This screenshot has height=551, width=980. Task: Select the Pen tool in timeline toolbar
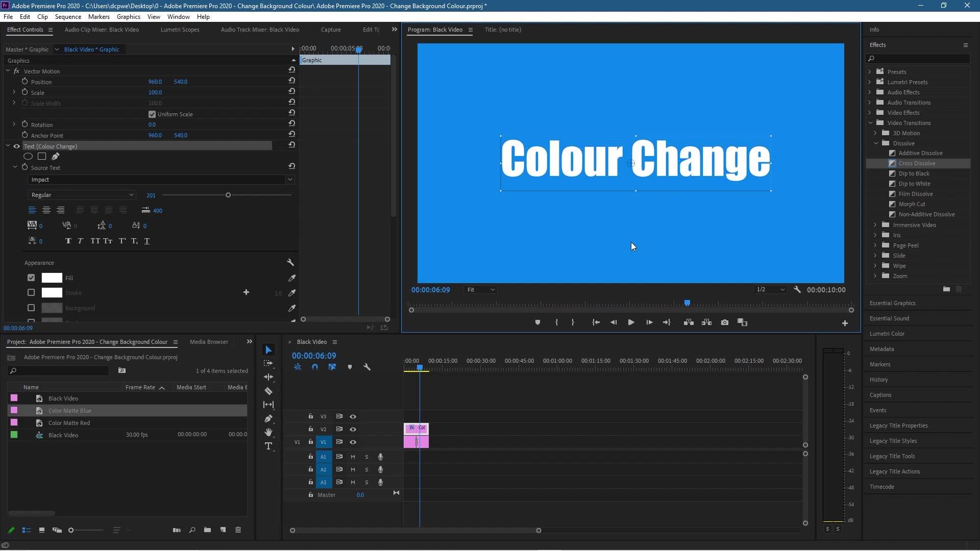tap(268, 419)
